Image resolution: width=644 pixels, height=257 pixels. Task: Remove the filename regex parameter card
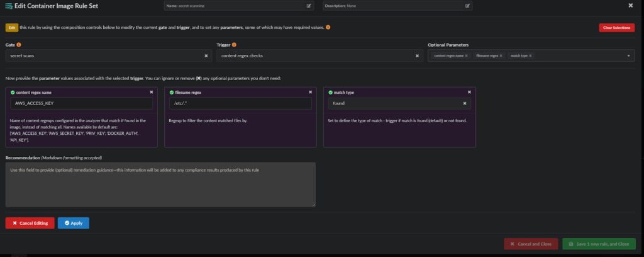pos(310,92)
